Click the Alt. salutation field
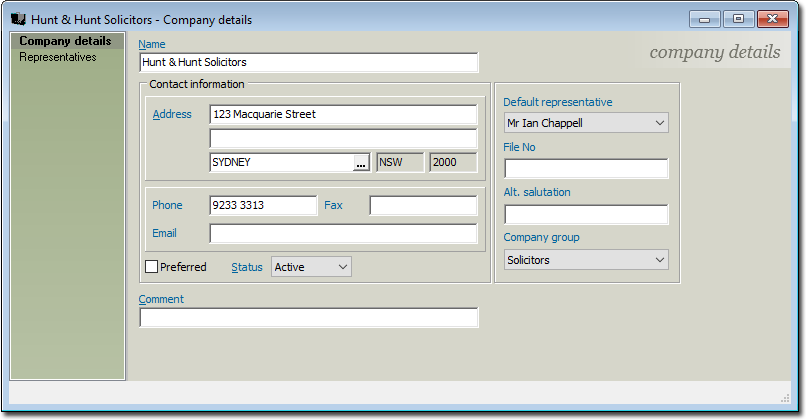806x420 pixels. click(586, 214)
